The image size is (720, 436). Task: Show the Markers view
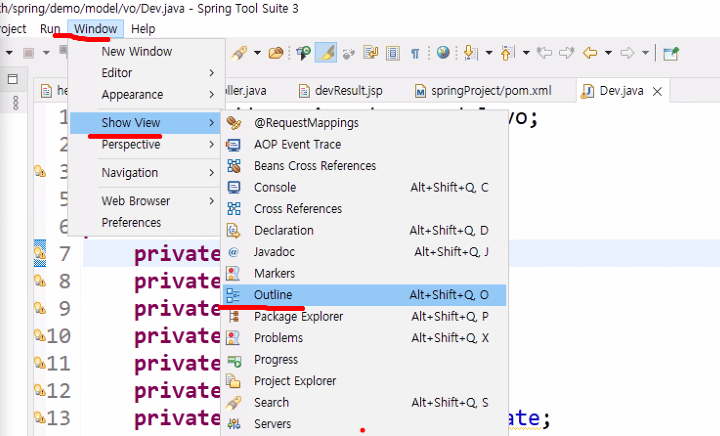pyautogui.click(x=365, y=274)
